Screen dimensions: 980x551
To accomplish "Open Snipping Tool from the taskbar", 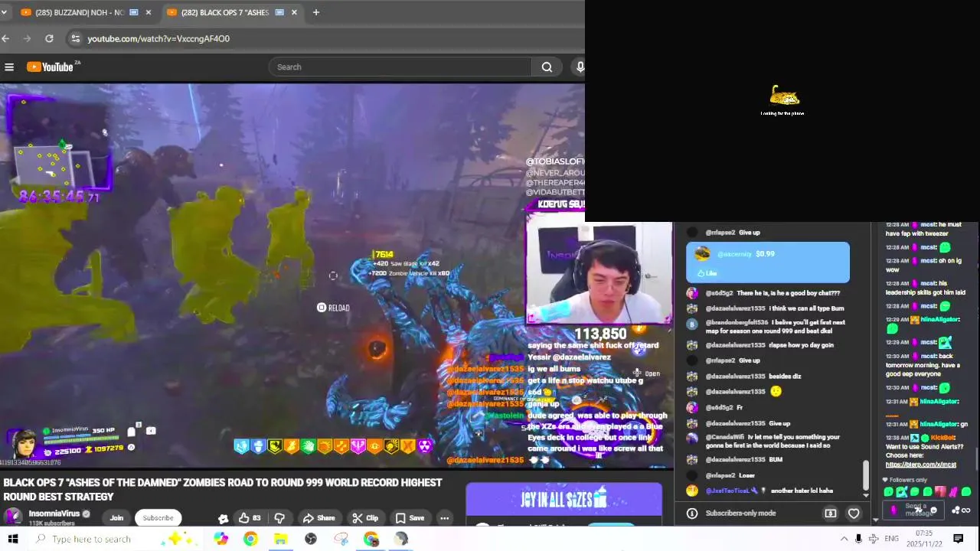I will click(x=341, y=539).
